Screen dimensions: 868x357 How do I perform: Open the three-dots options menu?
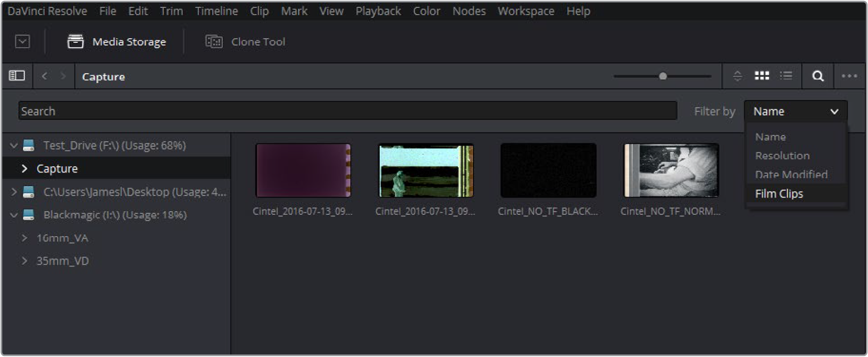click(x=849, y=76)
